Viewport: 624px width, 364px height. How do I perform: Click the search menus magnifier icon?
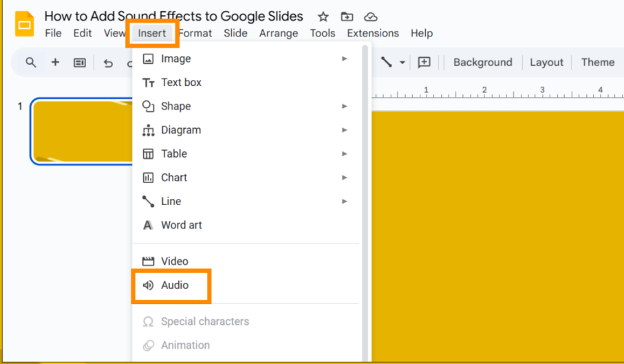point(31,63)
